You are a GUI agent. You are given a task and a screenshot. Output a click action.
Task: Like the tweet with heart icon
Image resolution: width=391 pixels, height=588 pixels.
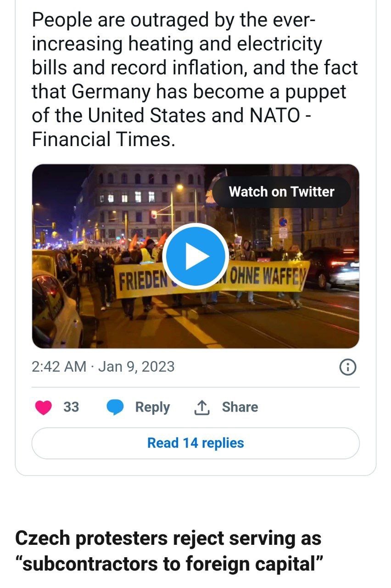(44, 407)
